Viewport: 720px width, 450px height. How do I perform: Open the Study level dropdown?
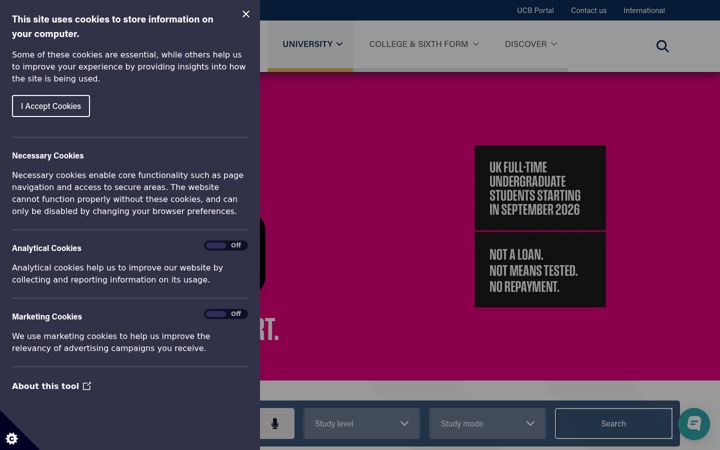(x=361, y=423)
